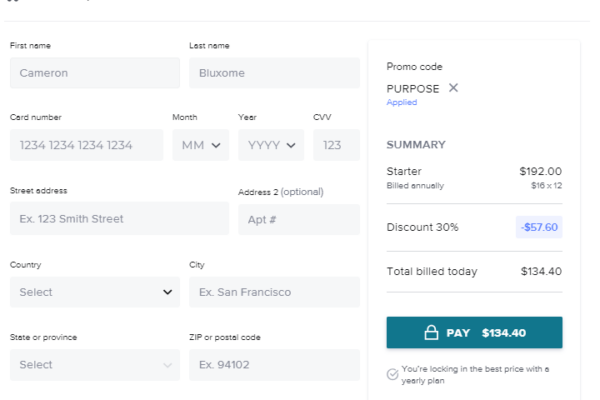Open the Year dropdown
The width and height of the screenshot is (600, 400).
[271, 145]
